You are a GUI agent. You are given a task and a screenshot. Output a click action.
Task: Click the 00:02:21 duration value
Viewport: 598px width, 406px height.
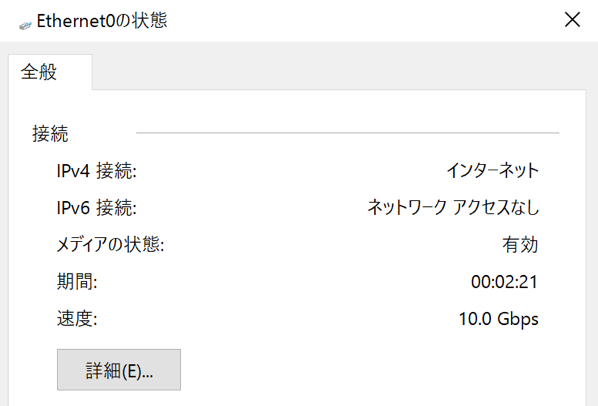[x=505, y=282]
